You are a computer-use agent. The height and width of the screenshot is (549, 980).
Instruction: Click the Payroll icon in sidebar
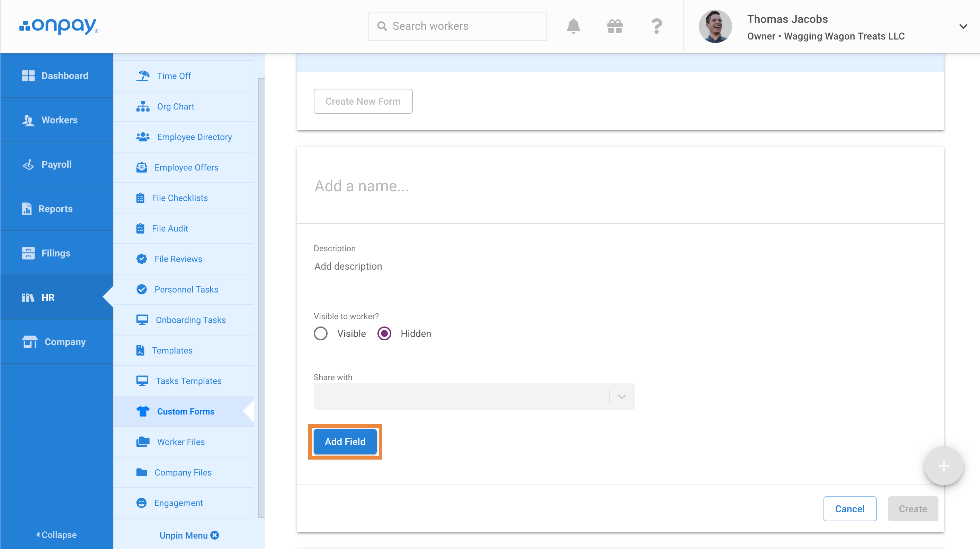[28, 165]
